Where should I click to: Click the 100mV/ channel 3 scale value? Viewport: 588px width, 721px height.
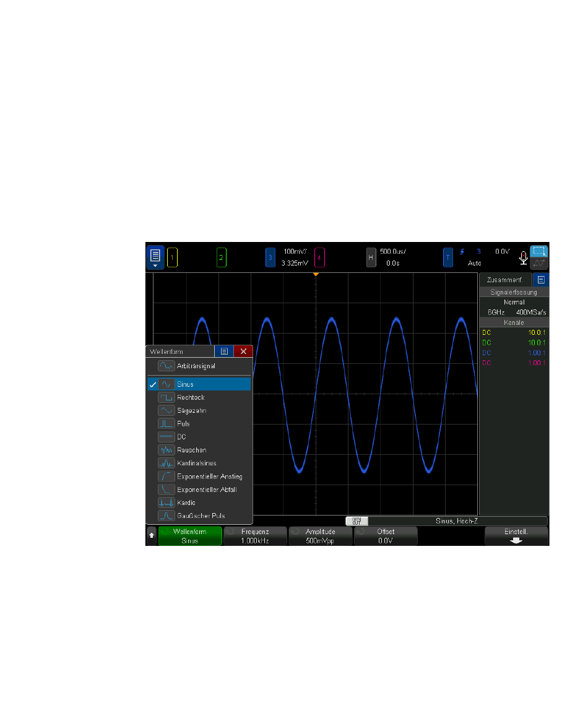(295, 251)
